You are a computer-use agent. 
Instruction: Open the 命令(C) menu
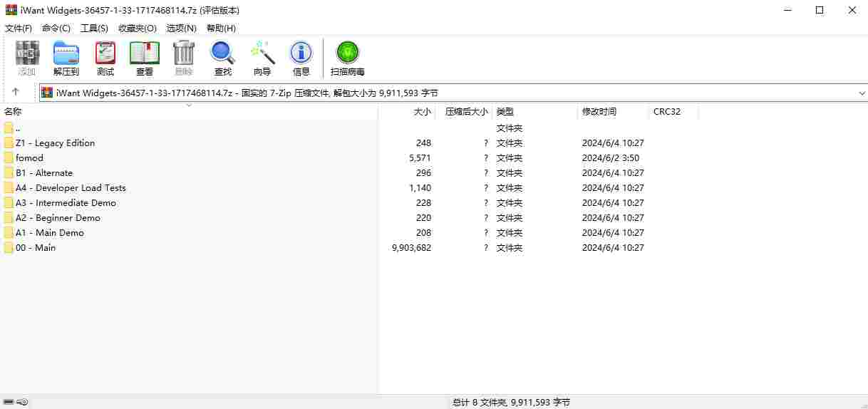pos(56,28)
